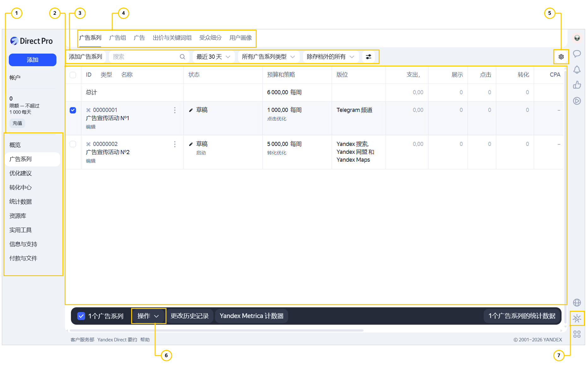Switch to the 受众细分 tab
Image resolution: width=588 pixels, height=371 pixels.
tap(210, 38)
